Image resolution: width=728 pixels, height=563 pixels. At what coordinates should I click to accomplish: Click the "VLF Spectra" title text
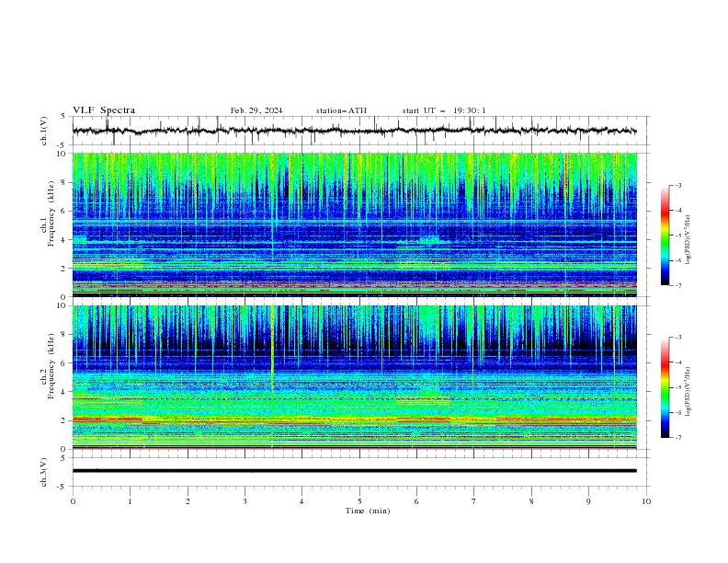pos(104,110)
